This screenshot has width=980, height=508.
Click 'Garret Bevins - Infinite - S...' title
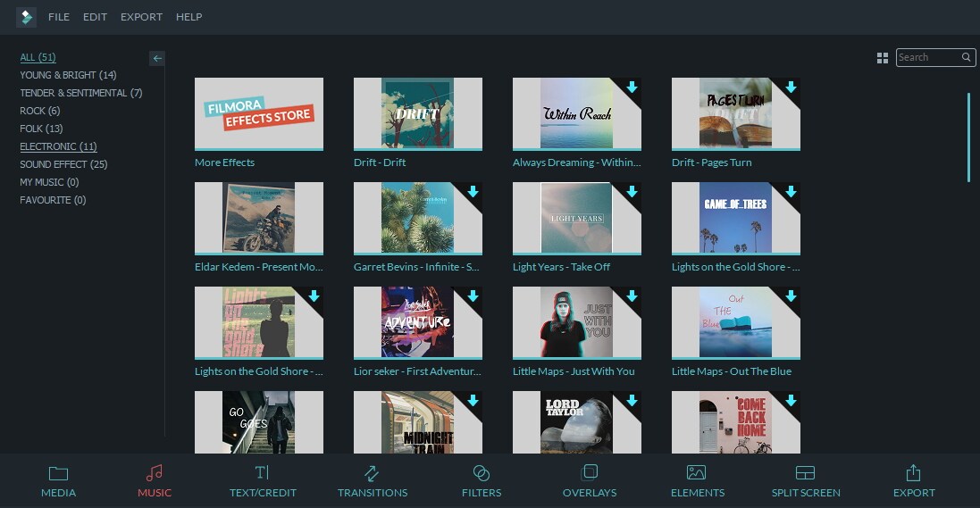click(416, 267)
